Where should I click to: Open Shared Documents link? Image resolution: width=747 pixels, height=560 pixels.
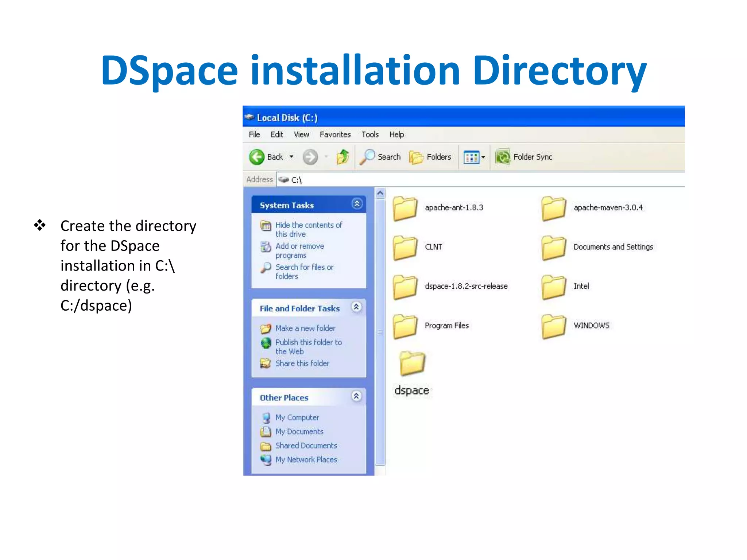[306, 446]
